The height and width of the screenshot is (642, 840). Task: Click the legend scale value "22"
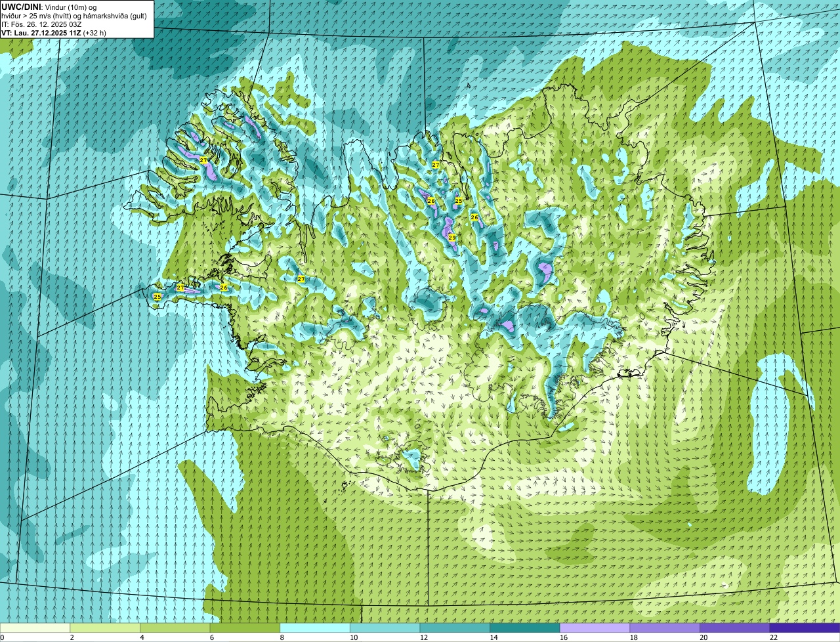773,637
